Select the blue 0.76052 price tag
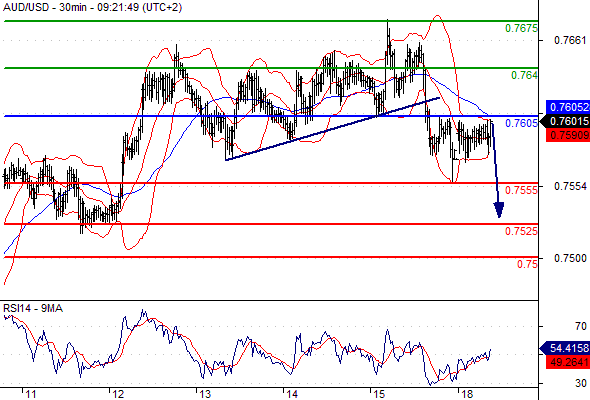The width and height of the screenshot is (590, 400). tap(568, 107)
